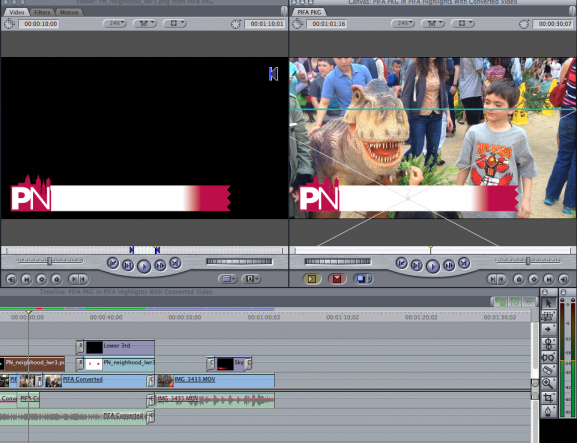Open Viewer zoom 24% dropdown
Viewport: 577px width, 443px height.
[x=115, y=24]
